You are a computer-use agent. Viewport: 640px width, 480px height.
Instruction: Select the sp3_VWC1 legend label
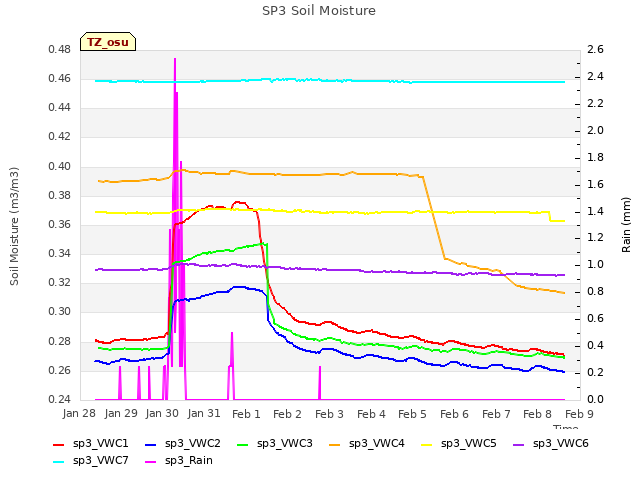click(x=101, y=444)
